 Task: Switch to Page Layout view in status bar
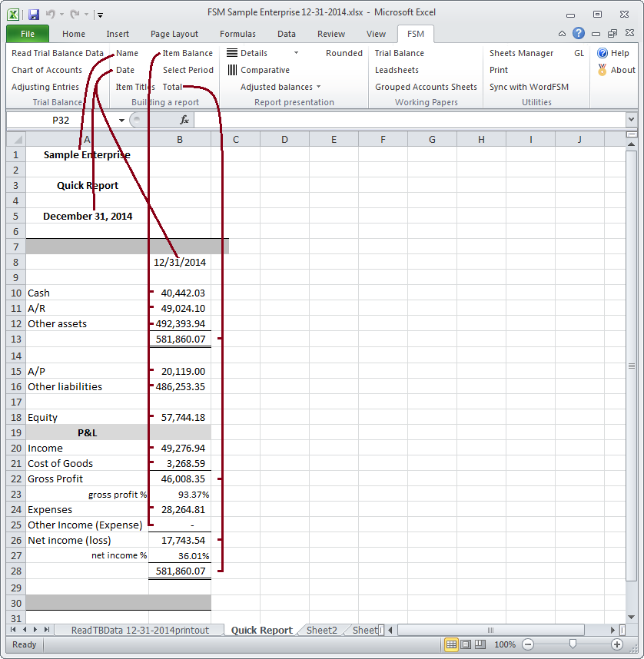pos(466,644)
